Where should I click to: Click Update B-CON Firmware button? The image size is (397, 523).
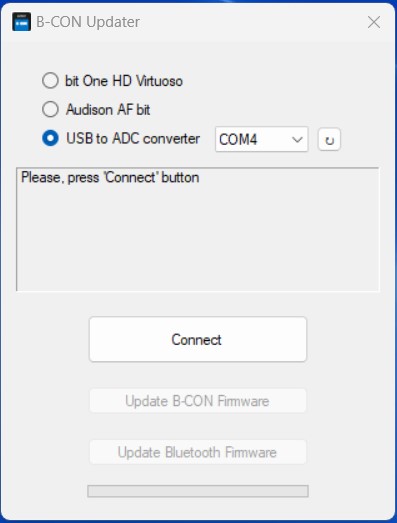(198, 401)
